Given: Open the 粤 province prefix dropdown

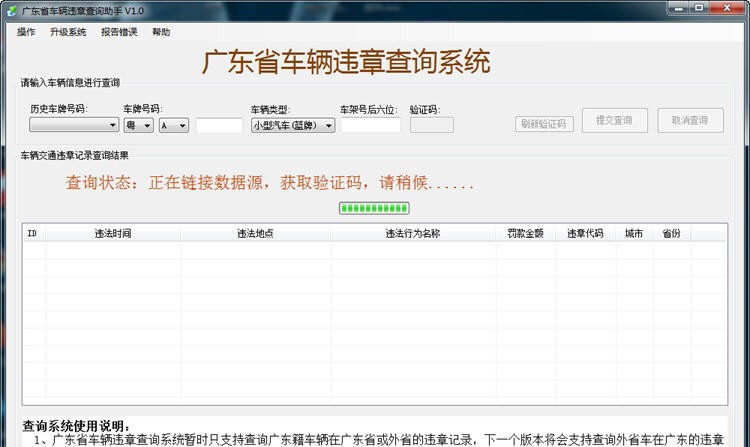Looking at the screenshot, I should pyautogui.click(x=138, y=125).
